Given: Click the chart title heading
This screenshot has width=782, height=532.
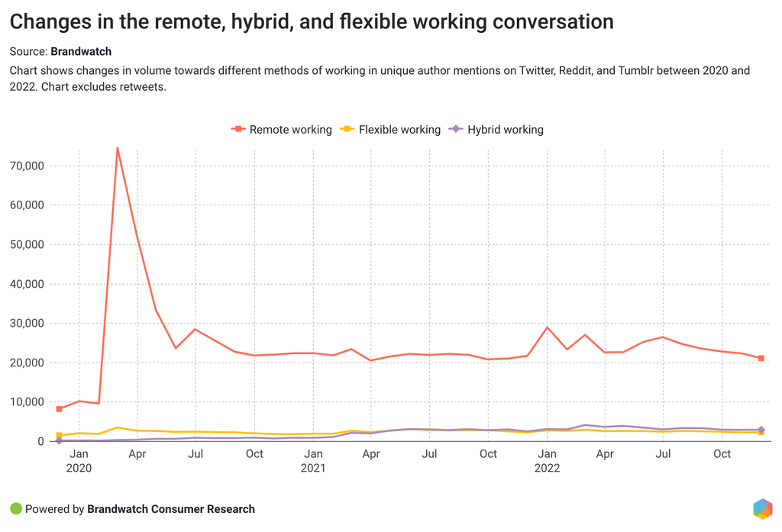Looking at the screenshot, I should coord(312,22).
